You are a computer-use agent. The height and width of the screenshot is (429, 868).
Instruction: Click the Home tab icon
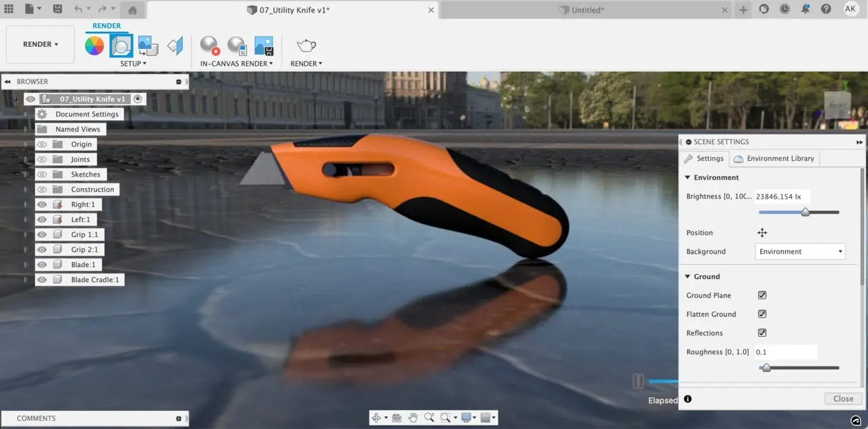[x=132, y=10]
